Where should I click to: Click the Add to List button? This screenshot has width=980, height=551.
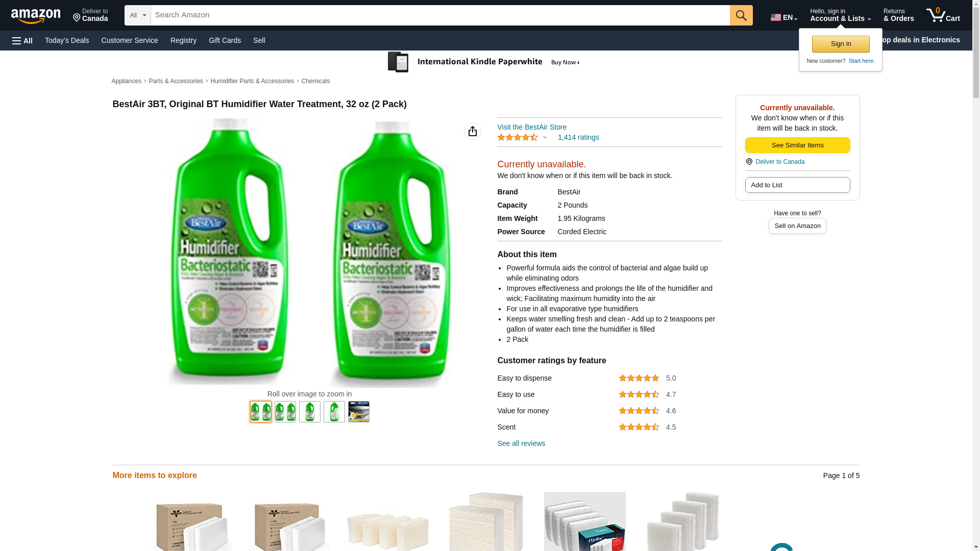[797, 185]
